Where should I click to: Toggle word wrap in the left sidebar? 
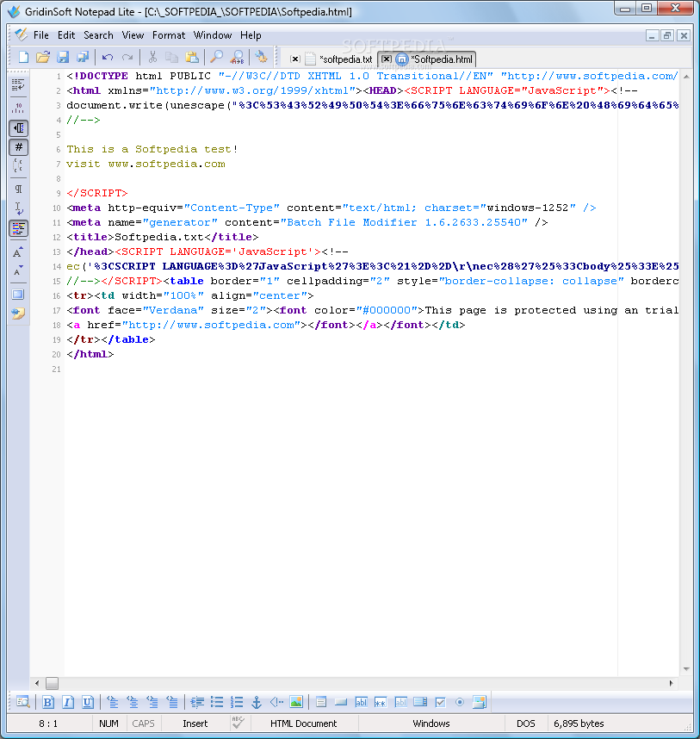coord(18,84)
